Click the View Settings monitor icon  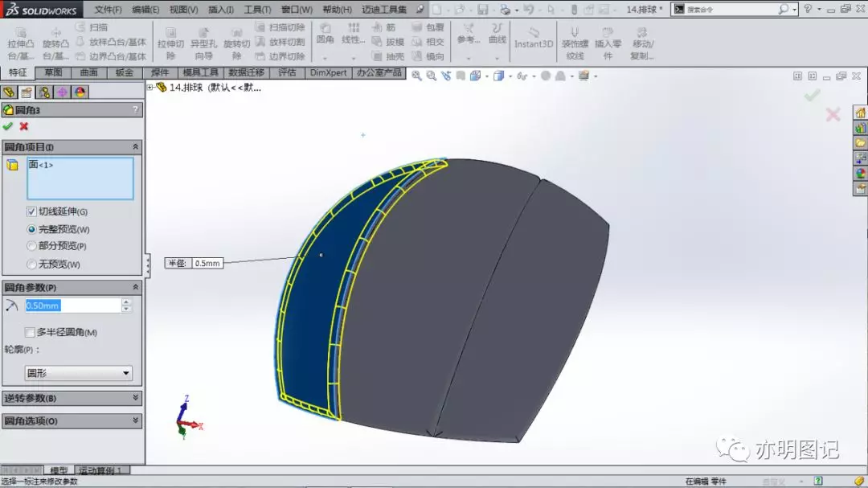point(583,76)
